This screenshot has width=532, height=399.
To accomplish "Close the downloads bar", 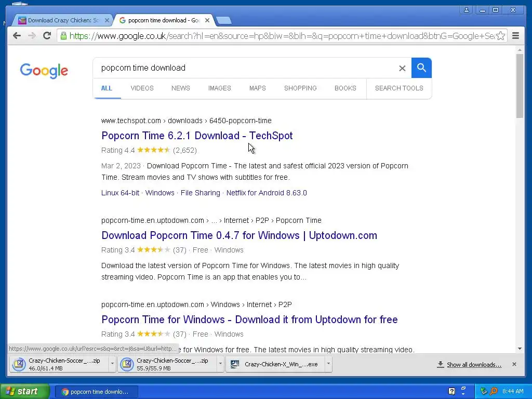I will point(514,364).
